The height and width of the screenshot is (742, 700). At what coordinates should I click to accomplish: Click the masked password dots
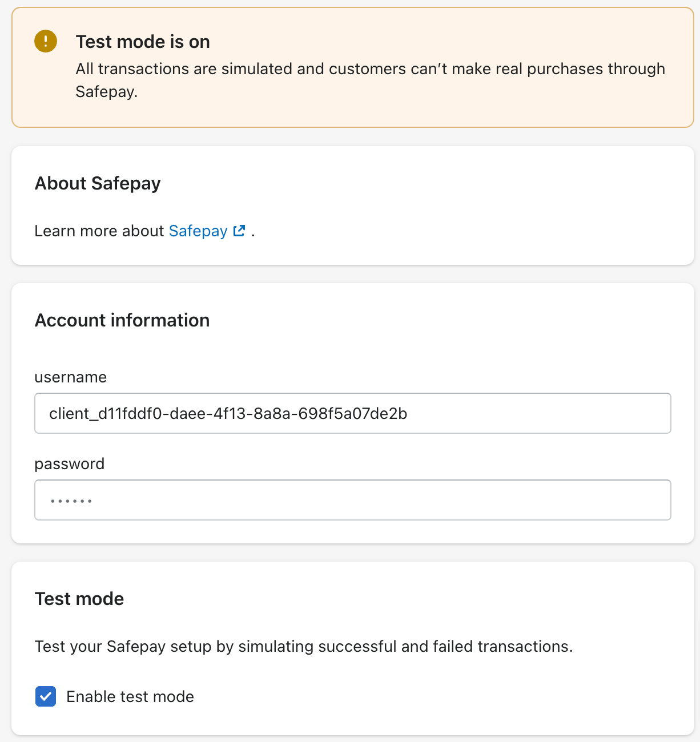pyautogui.click(x=71, y=501)
